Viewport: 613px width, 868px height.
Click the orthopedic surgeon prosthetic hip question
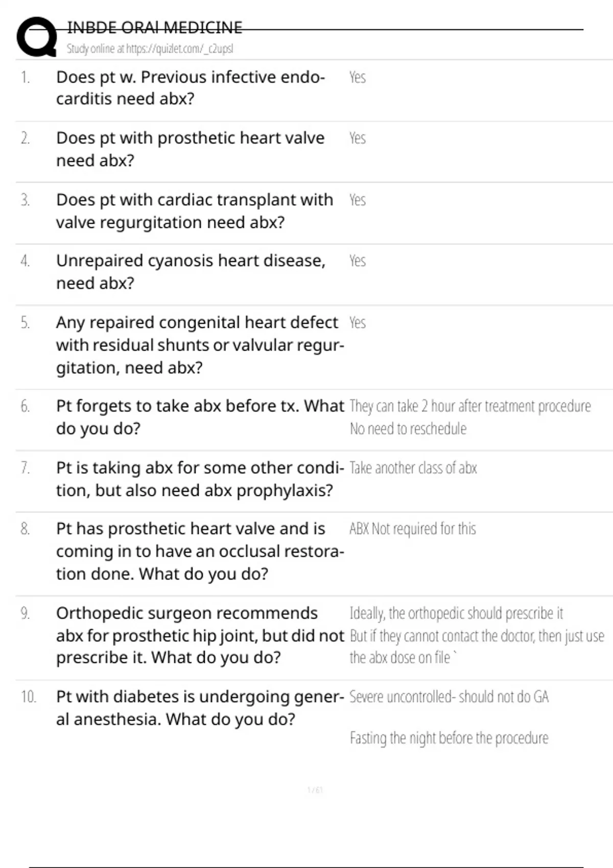tap(199, 635)
